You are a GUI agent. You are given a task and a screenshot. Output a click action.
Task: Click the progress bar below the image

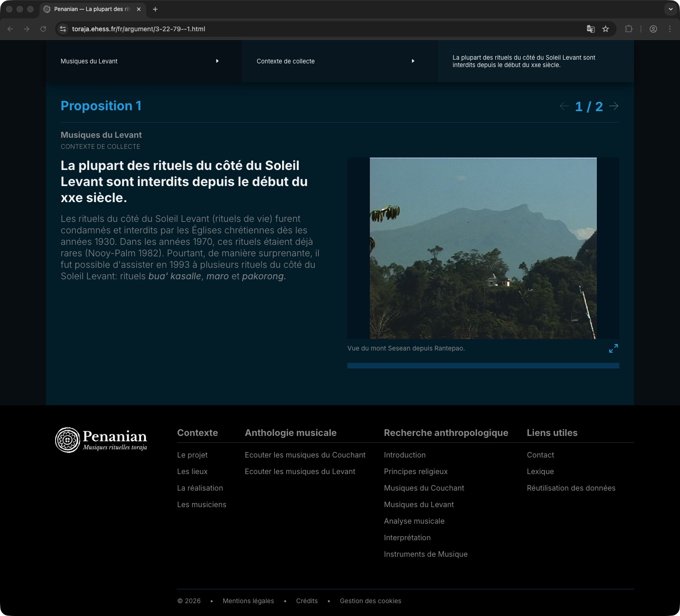tap(483, 366)
